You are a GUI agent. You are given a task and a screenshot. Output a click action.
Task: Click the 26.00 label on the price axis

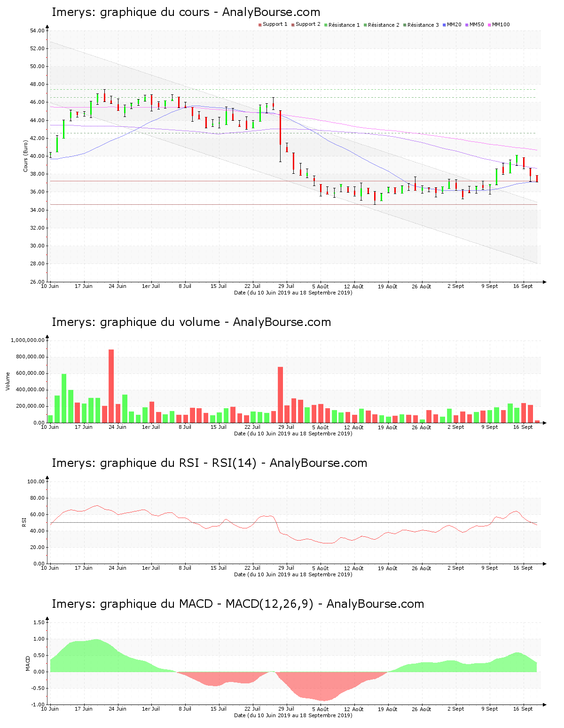37,282
